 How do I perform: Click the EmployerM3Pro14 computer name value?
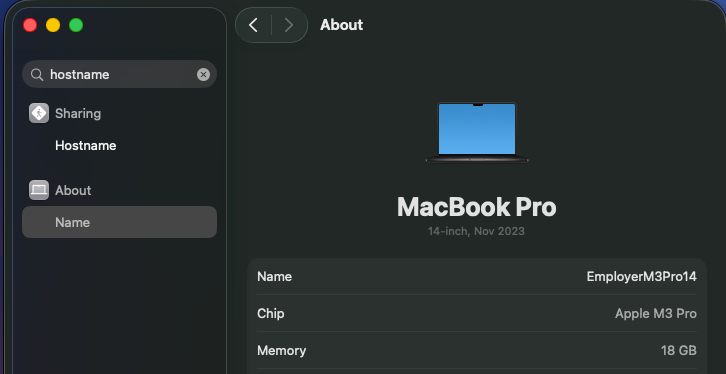[x=641, y=277]
